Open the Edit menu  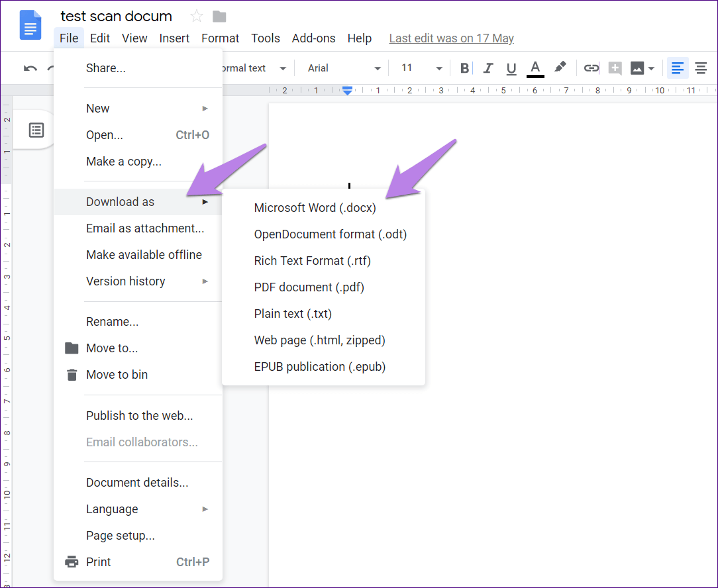point(100,38)
